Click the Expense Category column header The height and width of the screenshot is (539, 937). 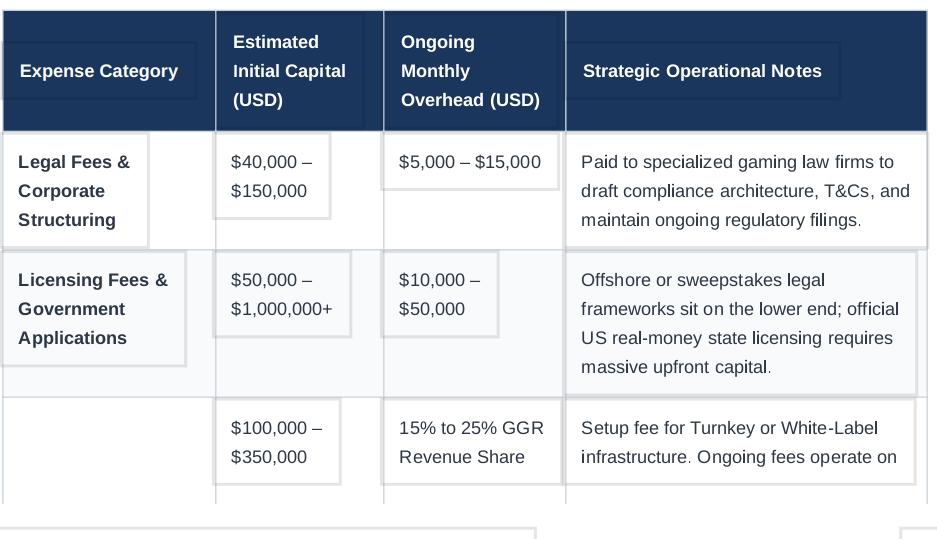pyautogui.click(x=109, y=71)
